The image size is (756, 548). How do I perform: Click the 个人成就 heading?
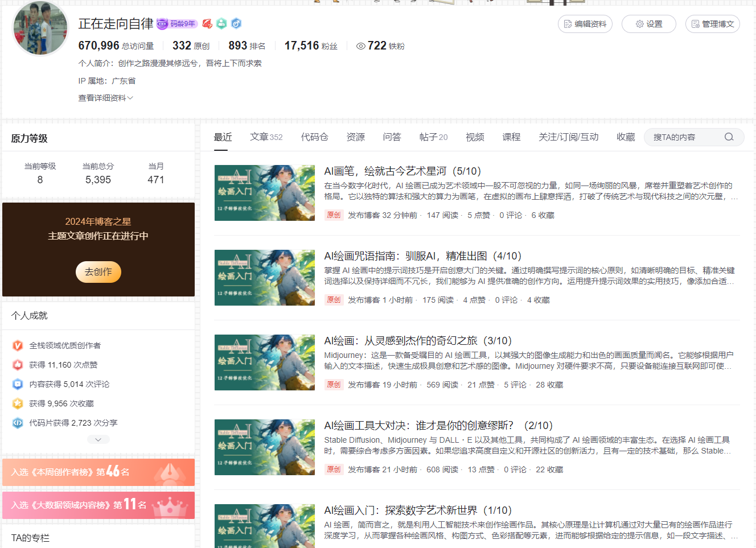[x=30, y=315]
